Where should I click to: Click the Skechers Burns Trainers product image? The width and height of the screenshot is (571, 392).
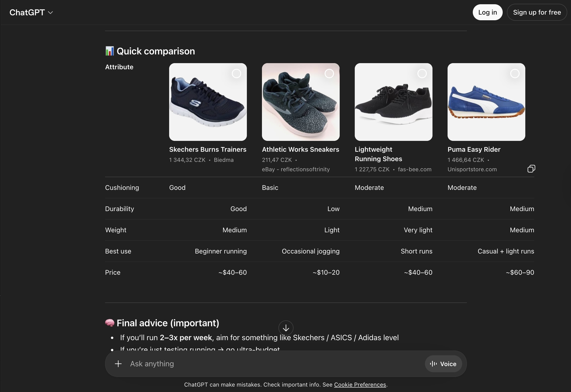[x=208, y=102]
